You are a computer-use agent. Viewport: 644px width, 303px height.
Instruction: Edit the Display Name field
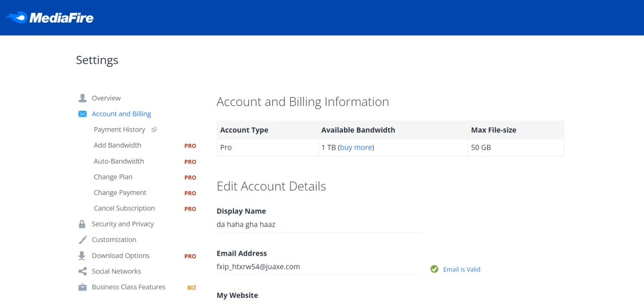click(x=318, y=225)
